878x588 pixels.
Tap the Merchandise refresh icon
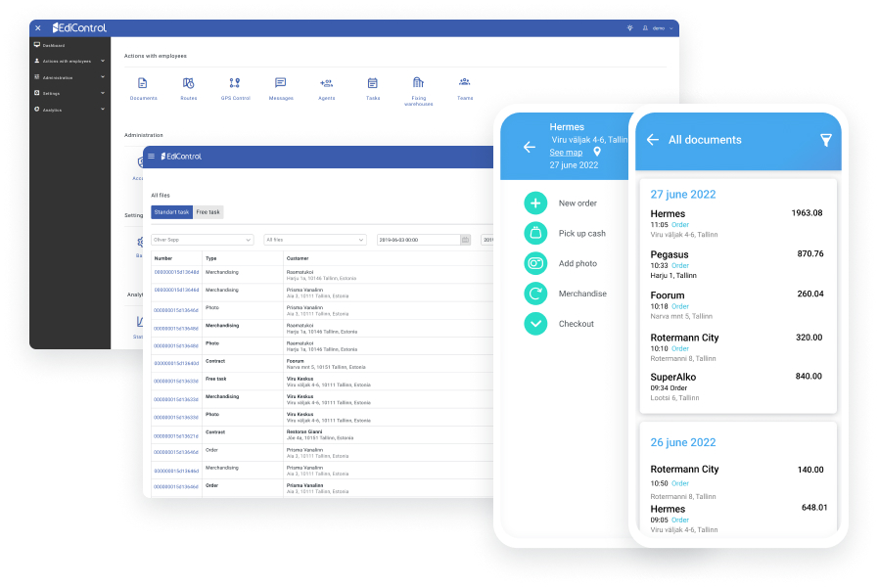(x=535, y=294)
